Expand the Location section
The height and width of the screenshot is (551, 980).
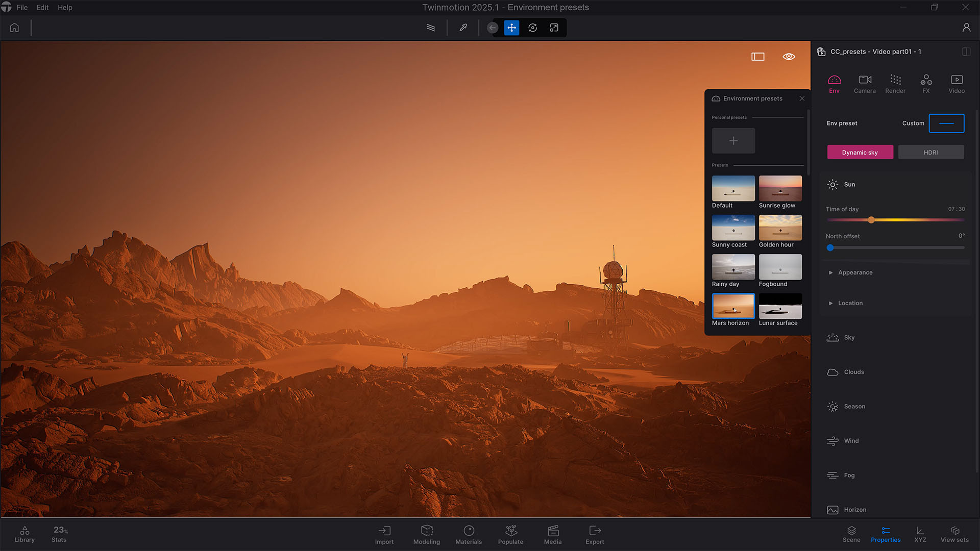click(x=850, y=303)
